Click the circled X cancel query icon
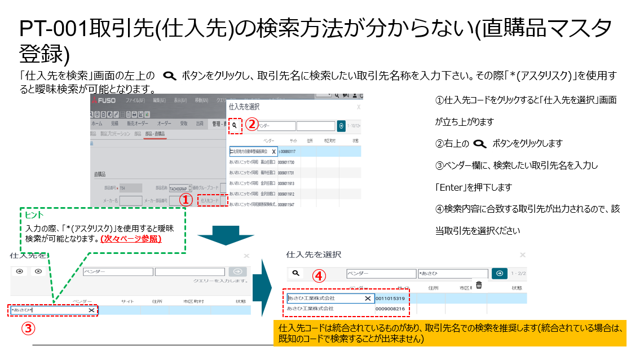Viewport: 644px width, 351px height. click(38, 271)
